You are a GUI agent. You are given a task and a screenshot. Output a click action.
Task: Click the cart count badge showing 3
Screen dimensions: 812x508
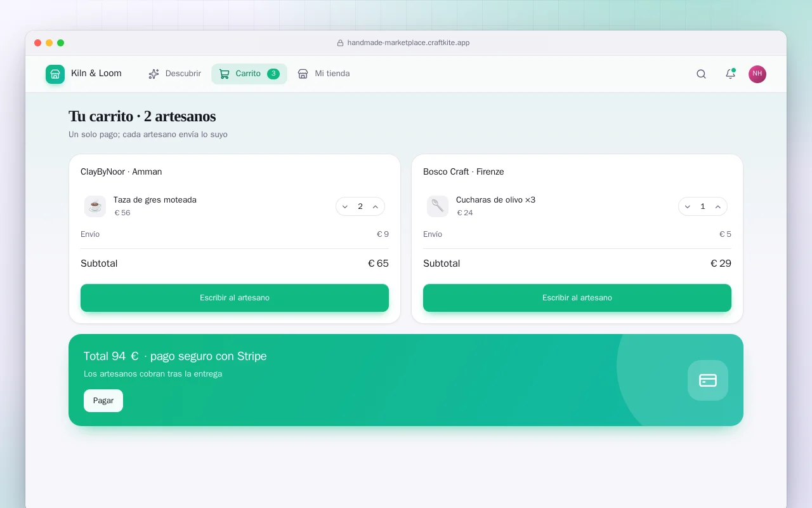coord(273,74)
